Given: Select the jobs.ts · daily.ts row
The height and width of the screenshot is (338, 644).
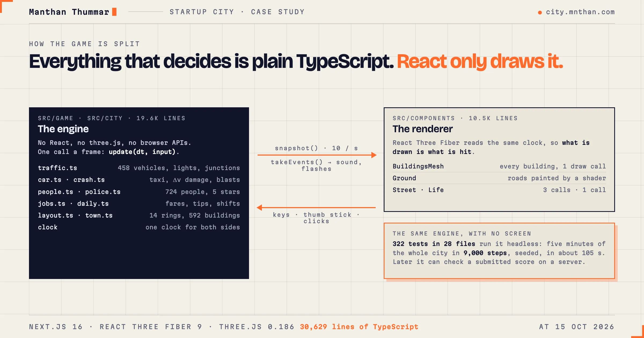Looking at the screenshot, I should tap(139, 204).
